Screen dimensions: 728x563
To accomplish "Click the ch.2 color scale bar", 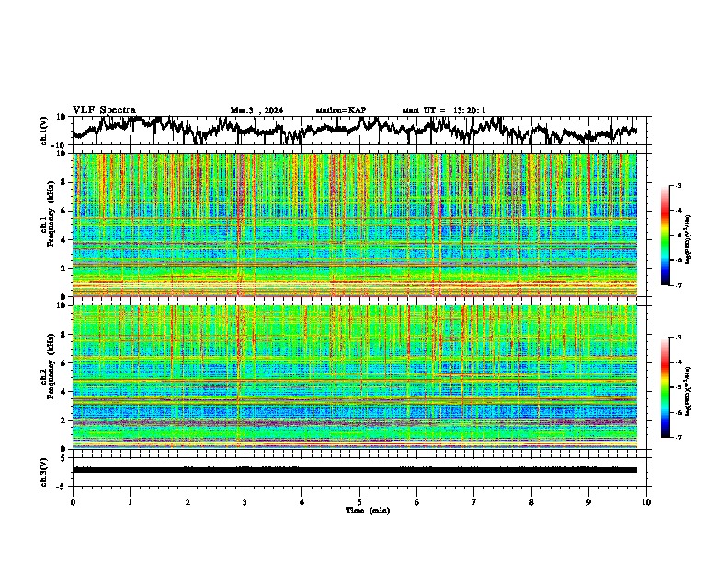I will tap(665, 387).
